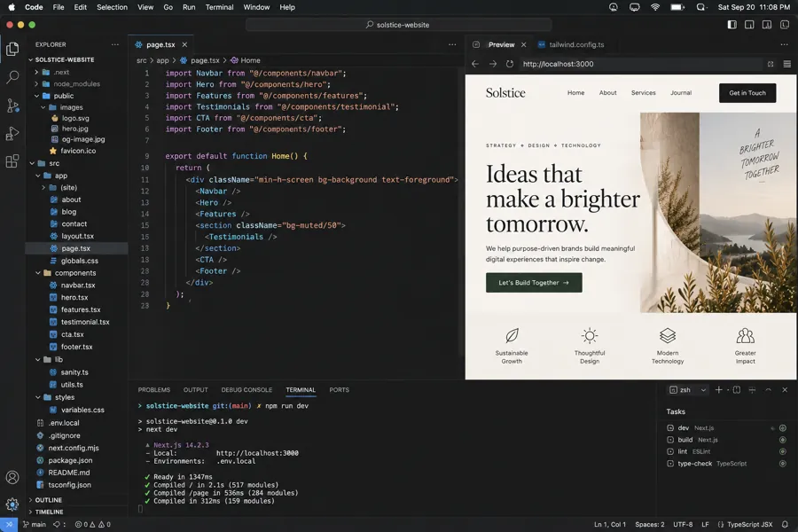This screenshot has width=798, height=532.
Task: Switch to the PORTS panel tab
Action: pyautogui.click(x=339, y=390)
